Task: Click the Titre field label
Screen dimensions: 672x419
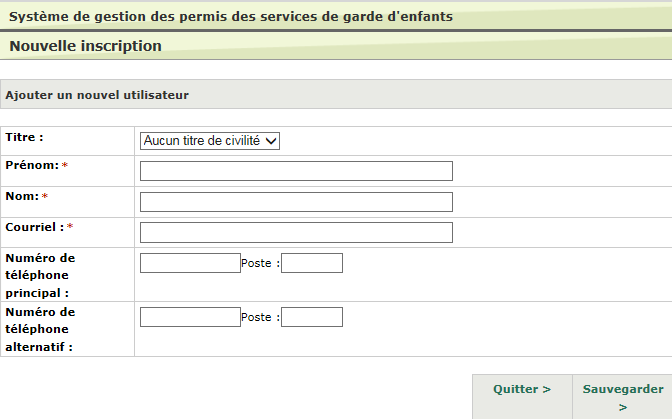Action: pos(24,137)
